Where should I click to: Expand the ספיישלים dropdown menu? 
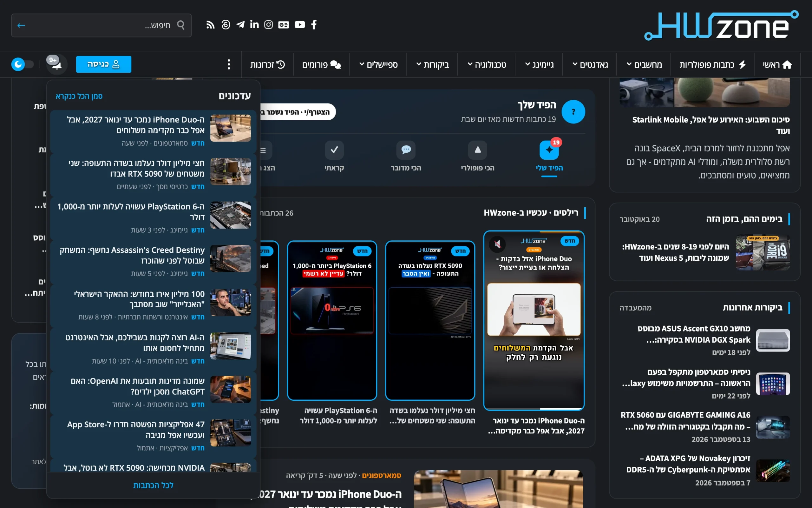coord(378,64)
